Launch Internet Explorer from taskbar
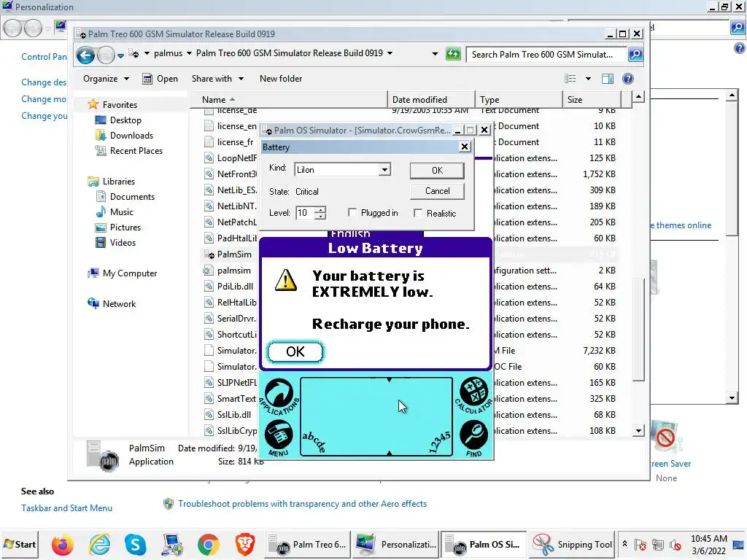 coord(100,545)
